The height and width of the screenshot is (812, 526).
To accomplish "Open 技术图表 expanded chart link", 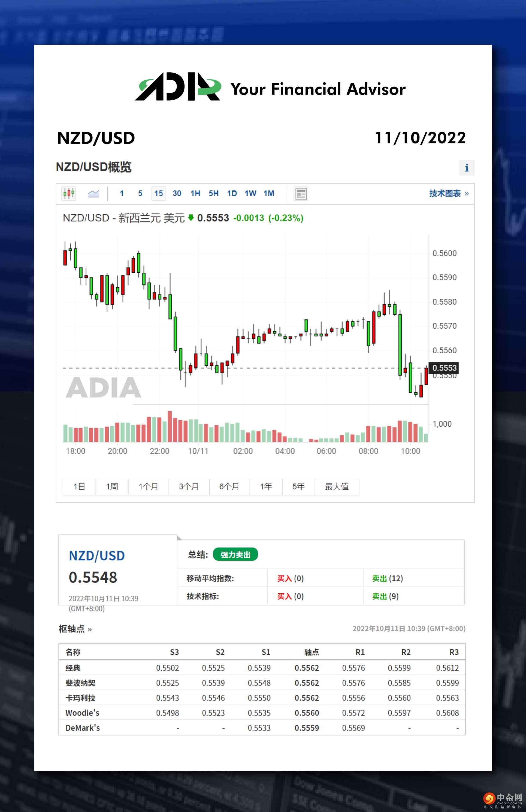I will (x=448, y=193).
